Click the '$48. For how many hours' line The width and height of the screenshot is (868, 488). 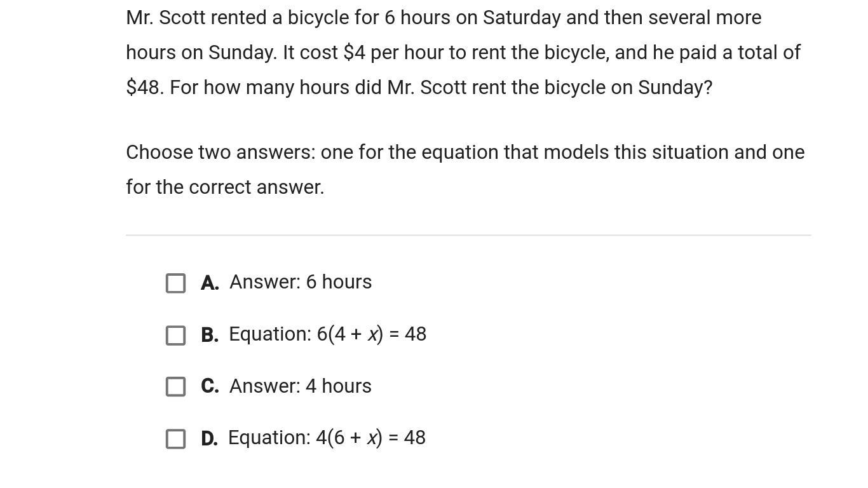tap(419, 87)
